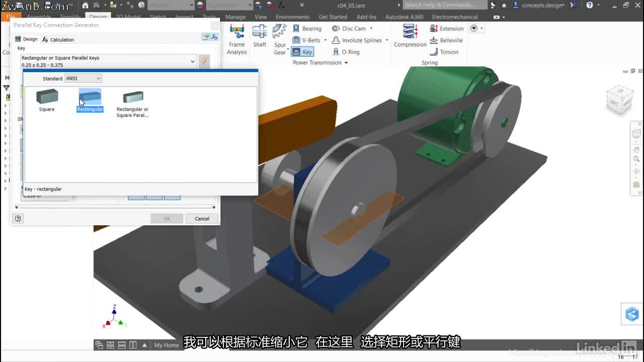Image resolution: width=644 pixels, height=362 pixels.
Task: Open Belleville spring generator
Action: coord(446,40)
